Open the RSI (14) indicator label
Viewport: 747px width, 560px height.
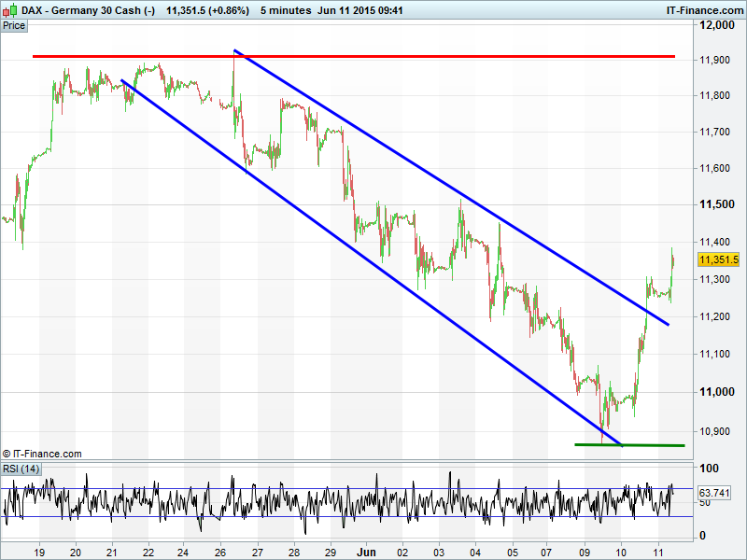(21, 469)
